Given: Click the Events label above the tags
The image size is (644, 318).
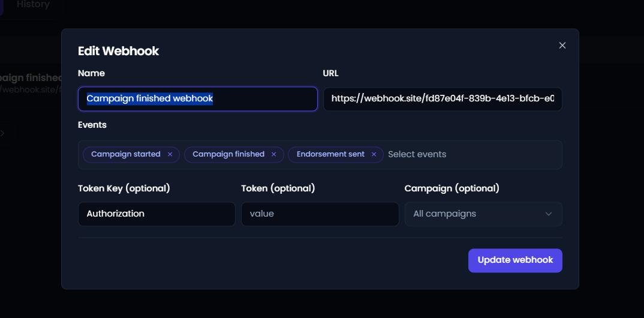Looking at the screenshot, I should click(92, 125).
